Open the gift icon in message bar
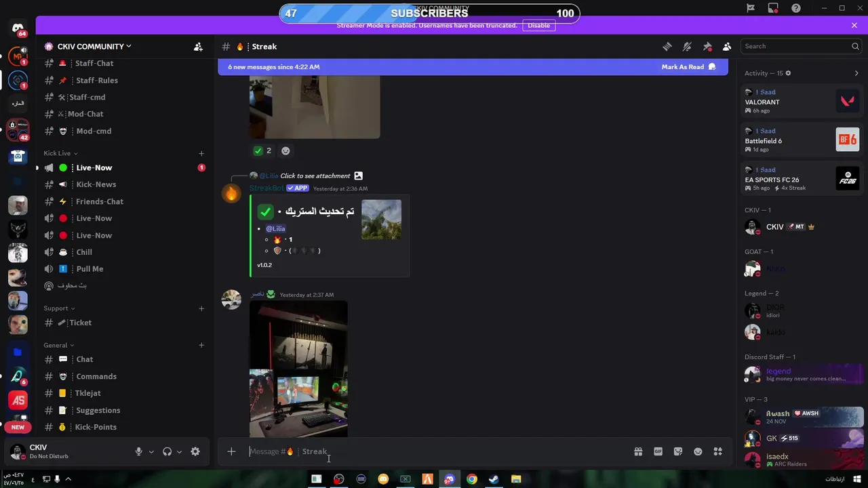The image size is (868, 488). [x=638, y=451]
